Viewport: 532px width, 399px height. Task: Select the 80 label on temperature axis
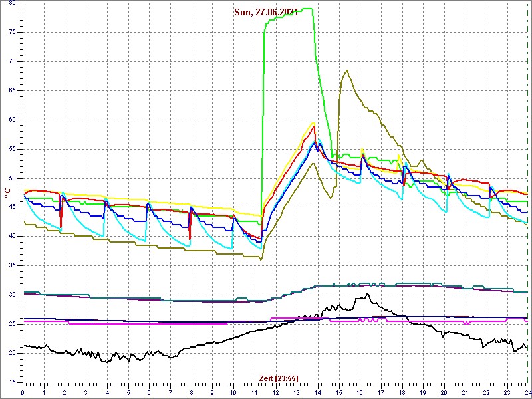12,3
